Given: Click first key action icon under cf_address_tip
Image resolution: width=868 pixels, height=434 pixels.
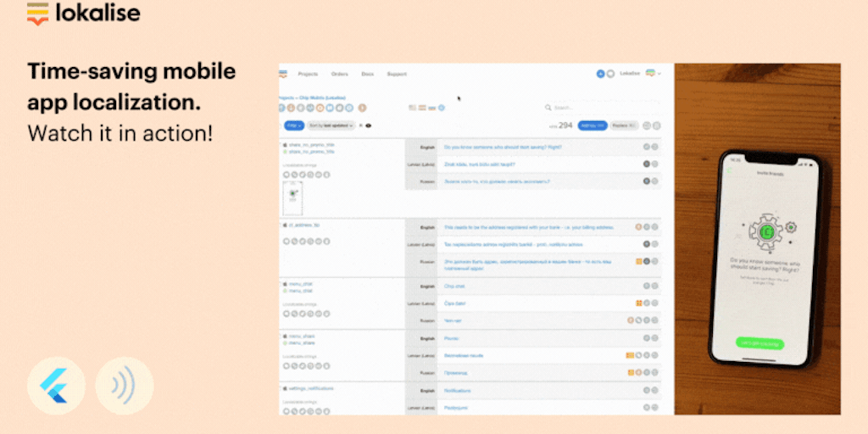Looking at the screenshot, I should [287, 242].
